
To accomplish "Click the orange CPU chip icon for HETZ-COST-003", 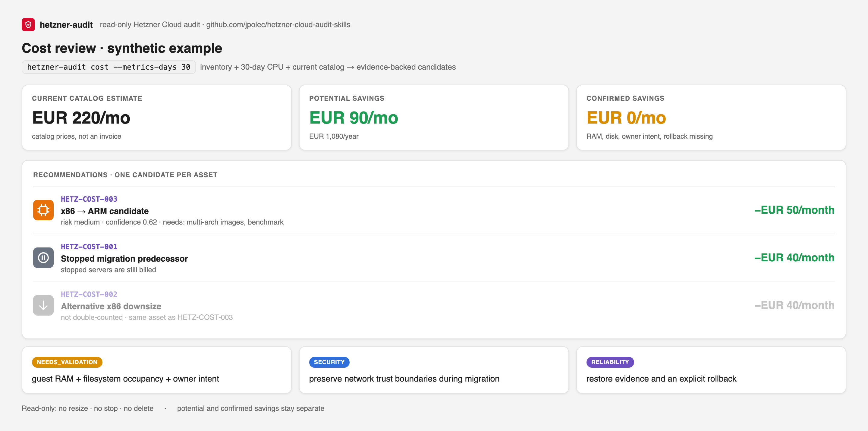I will (x=43, y=210).
